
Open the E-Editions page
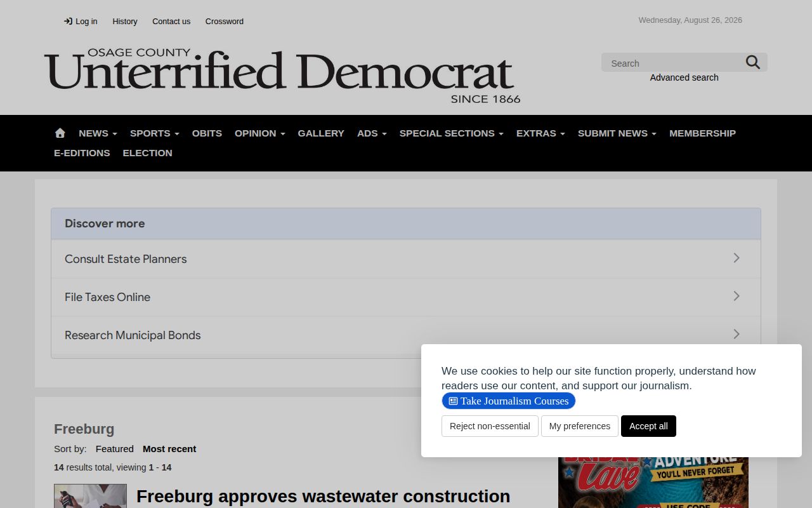click(82, 153)
